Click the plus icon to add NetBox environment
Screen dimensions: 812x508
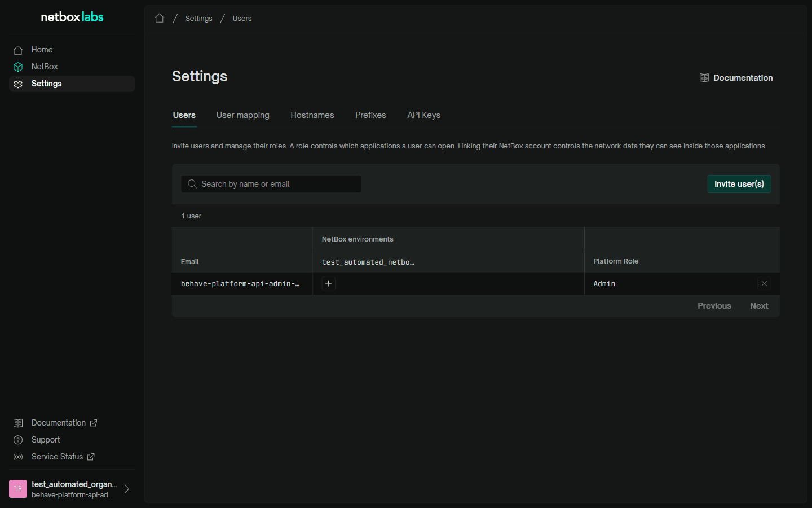[x=328, y=283]
